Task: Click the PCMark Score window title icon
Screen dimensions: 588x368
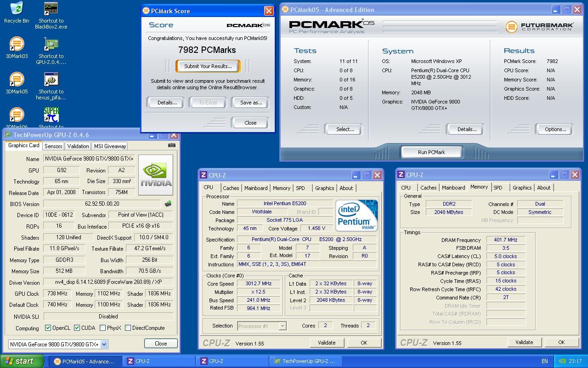Action: (x=146, y=11)
